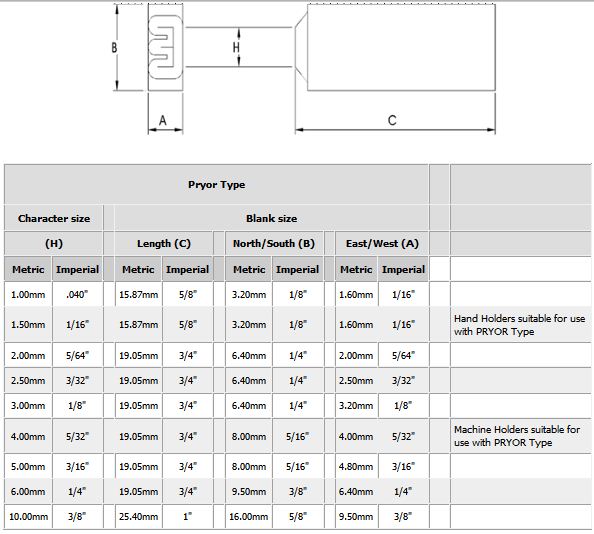Click the 10.00mm character size cell
Screen dimensions: 594x534
(28, 516)
